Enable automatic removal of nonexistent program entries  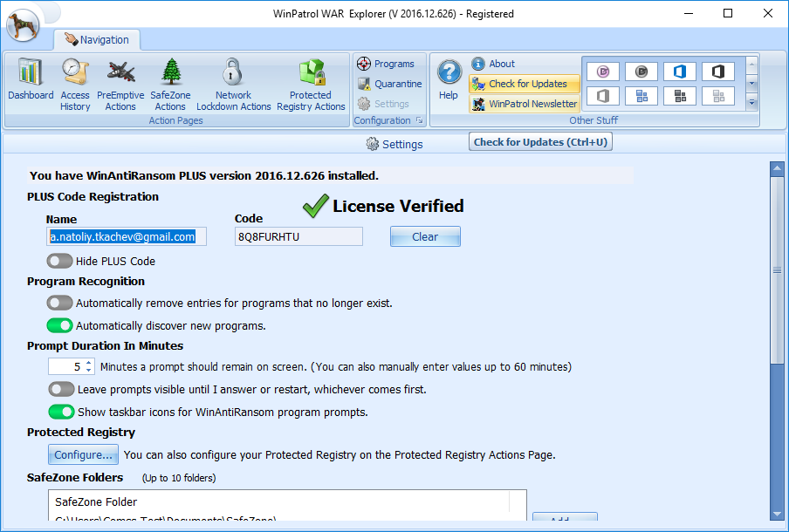59,303
